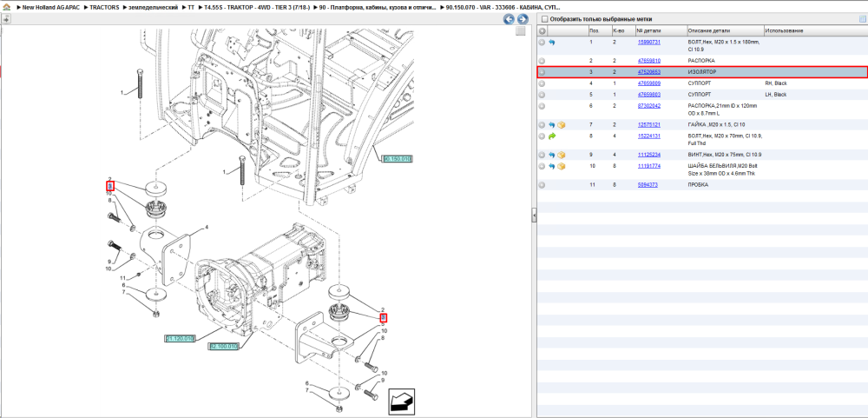
Task: Click the add circle for ГАЙКА row
Action: click(x=542, y=125)
